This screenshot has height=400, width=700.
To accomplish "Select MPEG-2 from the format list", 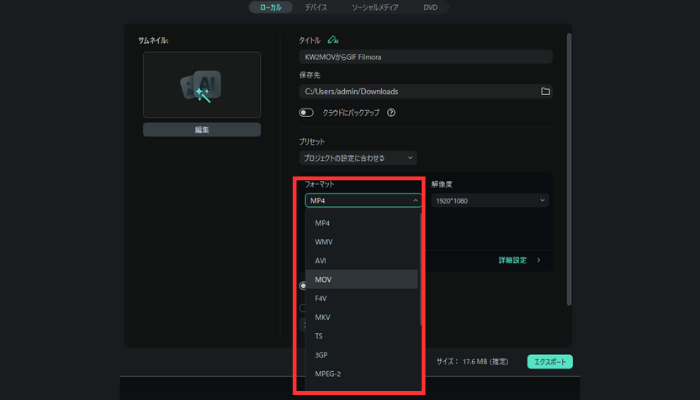I will 362,374.
